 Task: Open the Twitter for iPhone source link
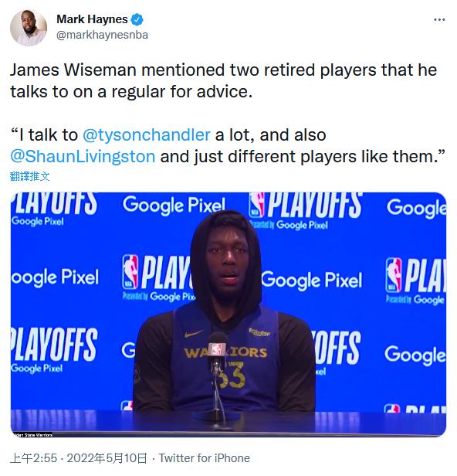[205, 458]
